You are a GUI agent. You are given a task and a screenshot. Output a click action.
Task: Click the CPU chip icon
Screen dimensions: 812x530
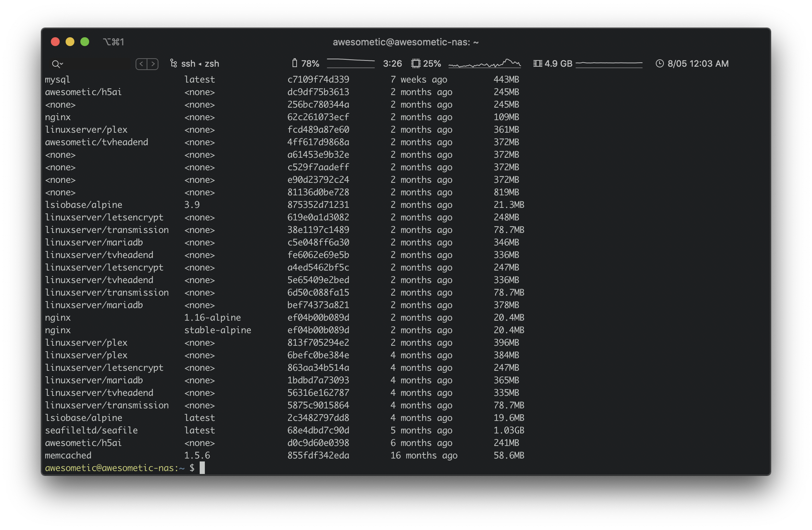416,63
